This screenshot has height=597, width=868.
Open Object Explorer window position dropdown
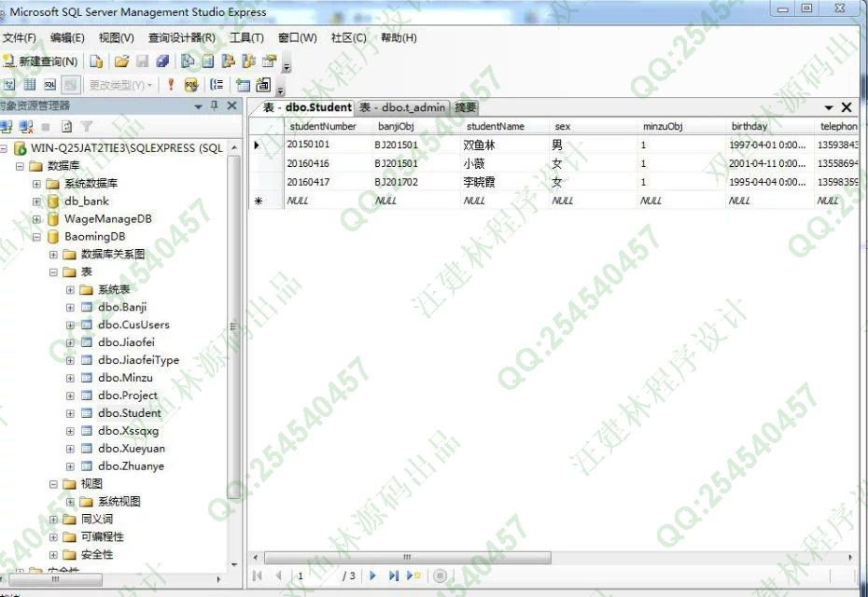(198, 106)
